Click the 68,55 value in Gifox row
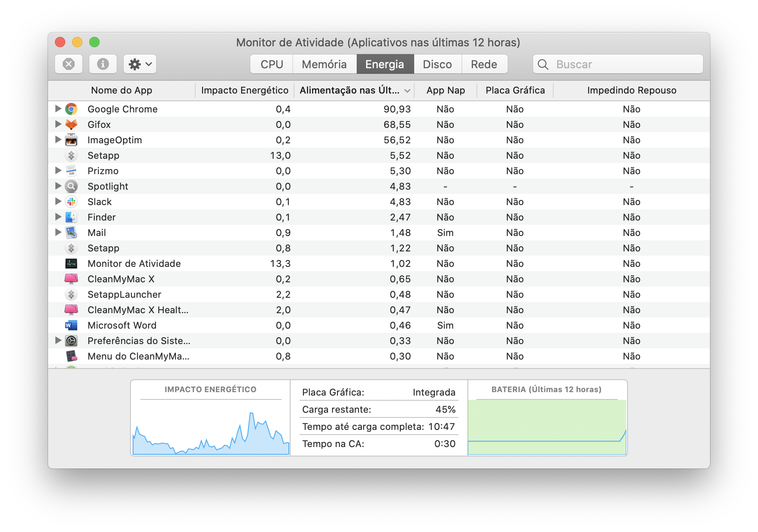This screenshot has height=532, width=758. [397, 124]
